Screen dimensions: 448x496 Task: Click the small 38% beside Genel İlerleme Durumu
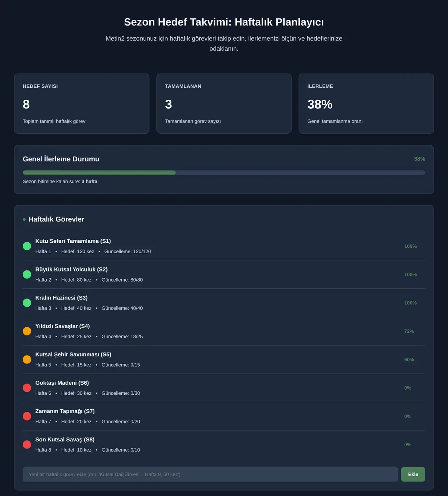tap(420, 159)
